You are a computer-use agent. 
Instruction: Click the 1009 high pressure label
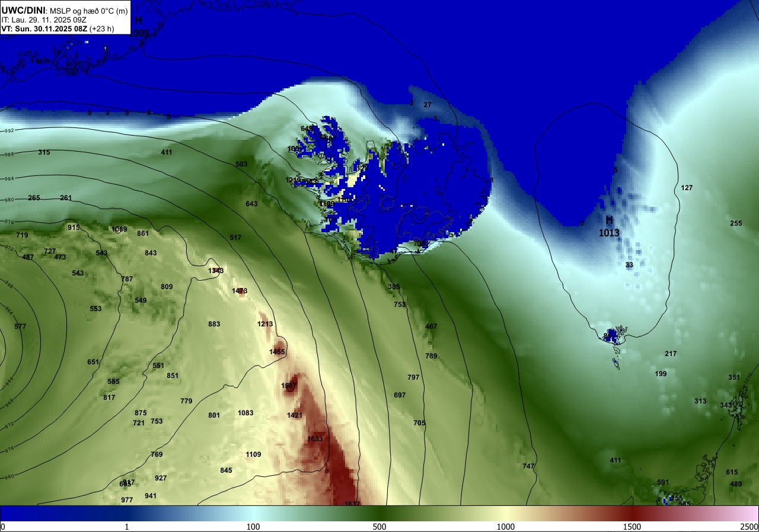pos(139,33)
